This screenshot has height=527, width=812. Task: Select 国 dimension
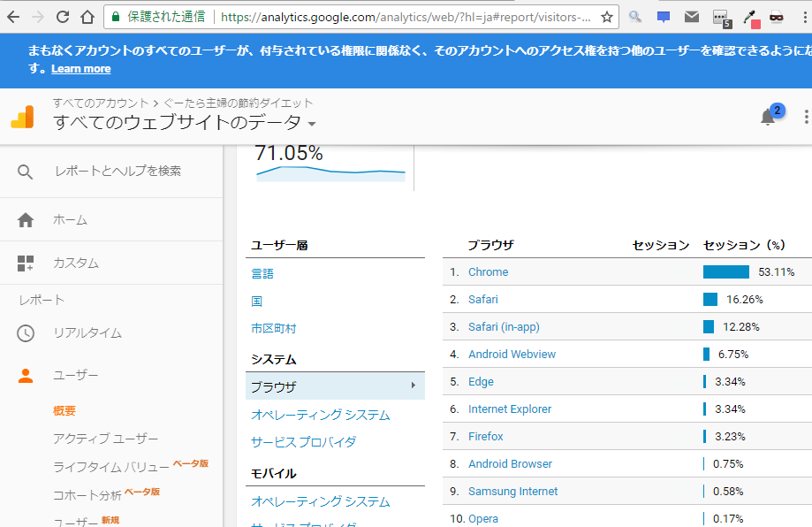pyautogui.click(x=256, y=301)
